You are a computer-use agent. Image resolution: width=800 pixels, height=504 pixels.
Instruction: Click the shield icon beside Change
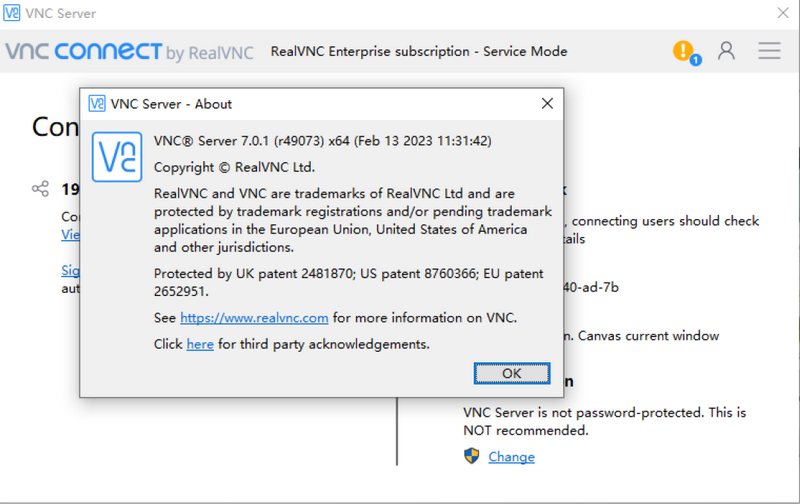472,456
